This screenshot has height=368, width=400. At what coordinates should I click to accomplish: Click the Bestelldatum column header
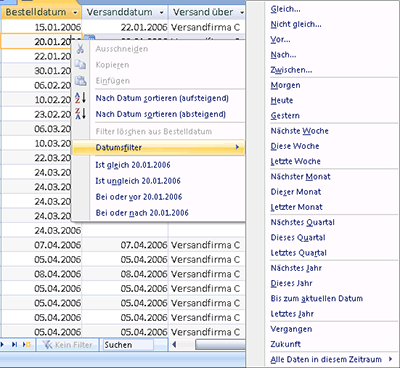point(40,13)
